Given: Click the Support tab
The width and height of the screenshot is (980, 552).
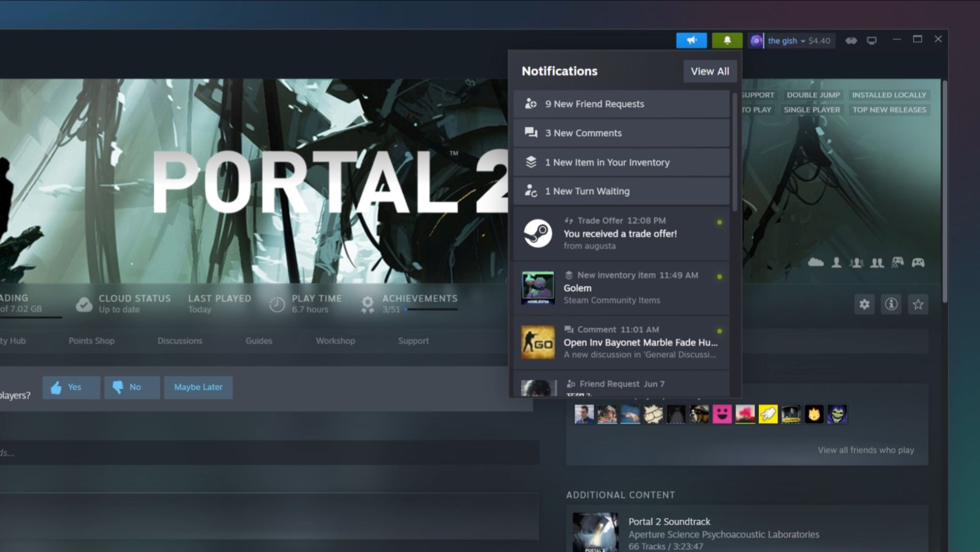Looking at the screenshot, I should (414, 341).
